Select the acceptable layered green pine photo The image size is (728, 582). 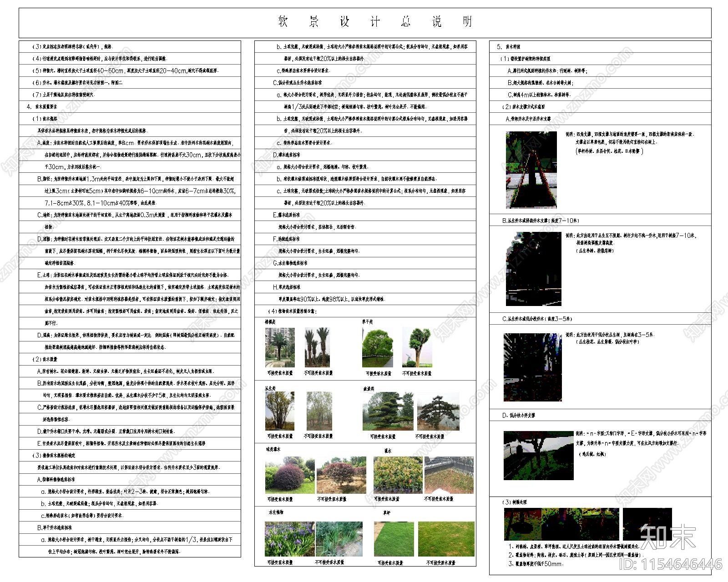pos(388,411)
